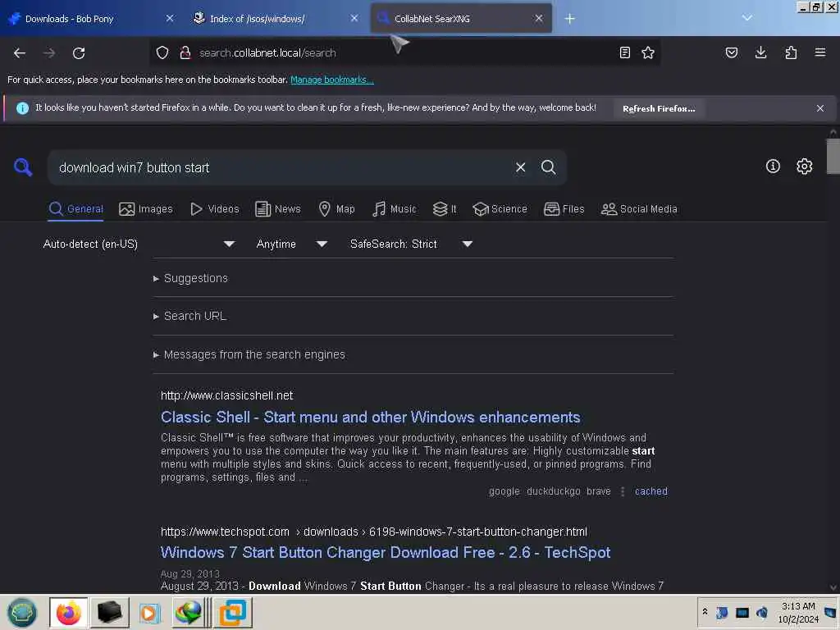This screenshot has width=840, height=630.
Task: Select the General search category
Action: point(76,209)
